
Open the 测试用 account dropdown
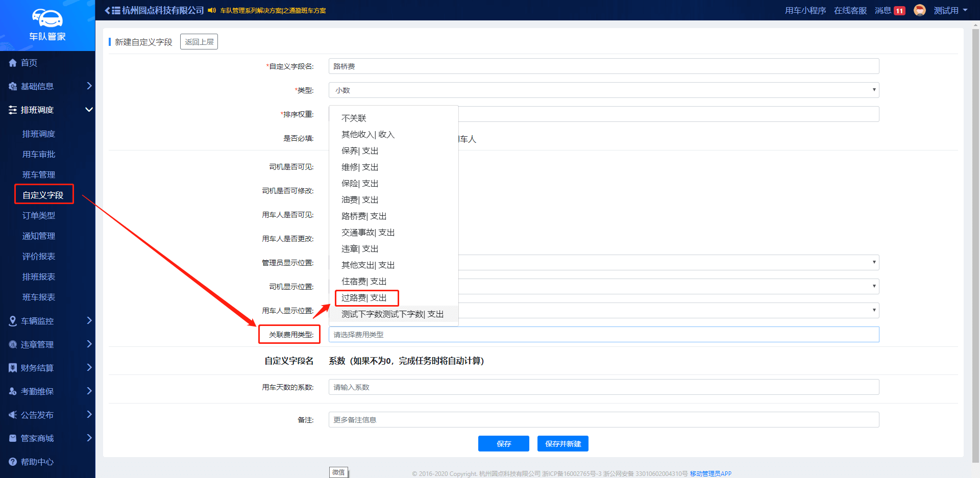coord(950,10)
